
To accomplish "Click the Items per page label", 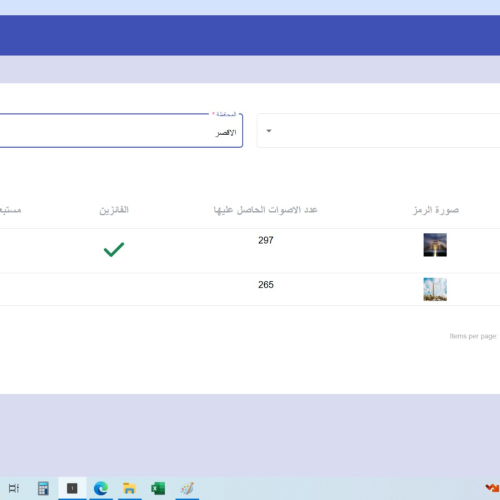I will click(473, 336).
